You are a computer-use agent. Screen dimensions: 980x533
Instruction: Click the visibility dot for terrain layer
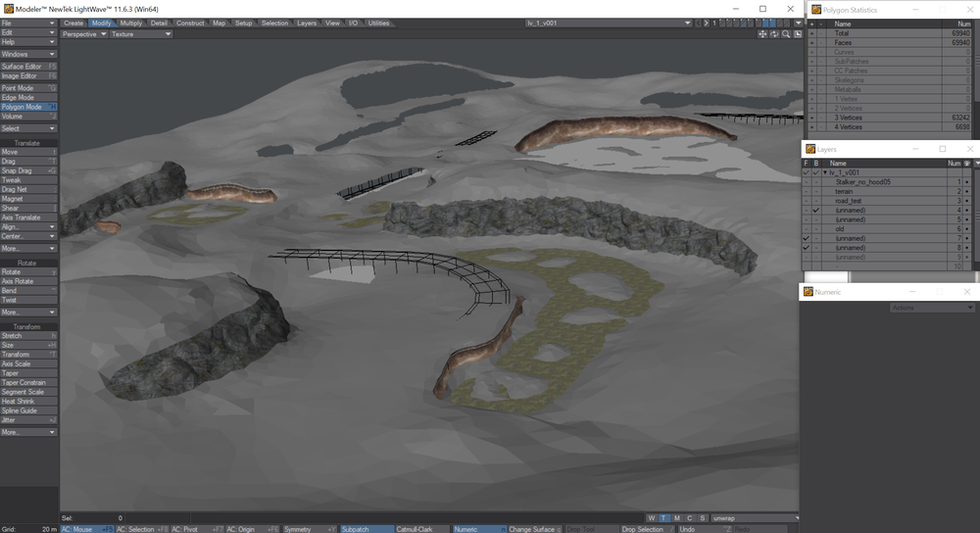[x=967, y=191]
